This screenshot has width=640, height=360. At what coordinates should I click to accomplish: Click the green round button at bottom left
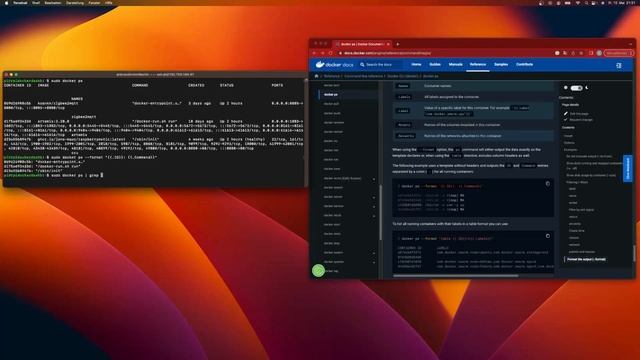(x=318, y=271)
